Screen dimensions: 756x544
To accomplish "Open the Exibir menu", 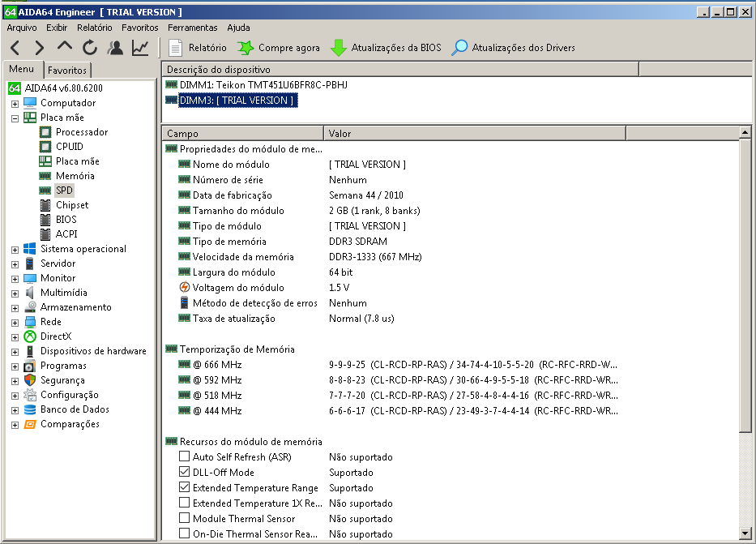I will coord(57,28).
